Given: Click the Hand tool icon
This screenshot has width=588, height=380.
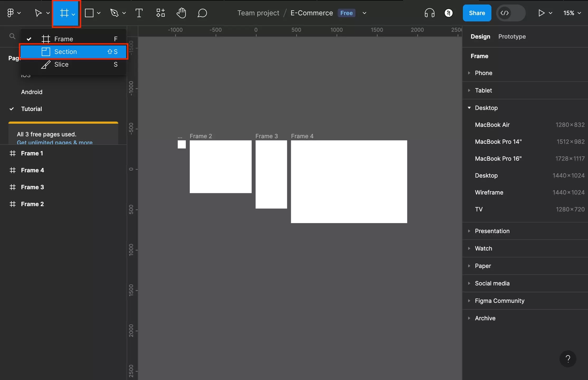Looking at the screenshot, I should click(181, 12).
